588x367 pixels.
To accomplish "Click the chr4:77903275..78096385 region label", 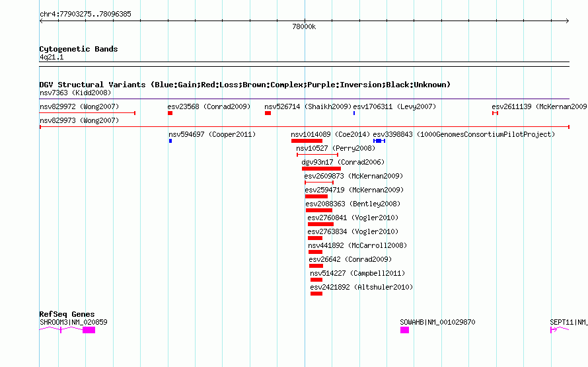I will coord(85,15).
